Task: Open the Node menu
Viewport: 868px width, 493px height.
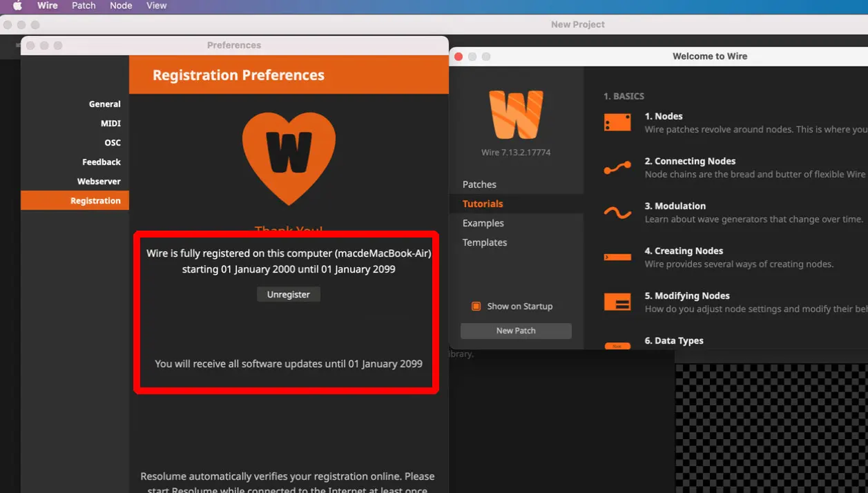Action: point(121,6)
